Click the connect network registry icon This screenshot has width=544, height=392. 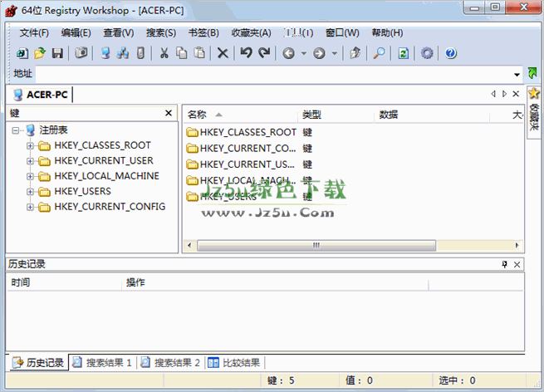point(123,53)
